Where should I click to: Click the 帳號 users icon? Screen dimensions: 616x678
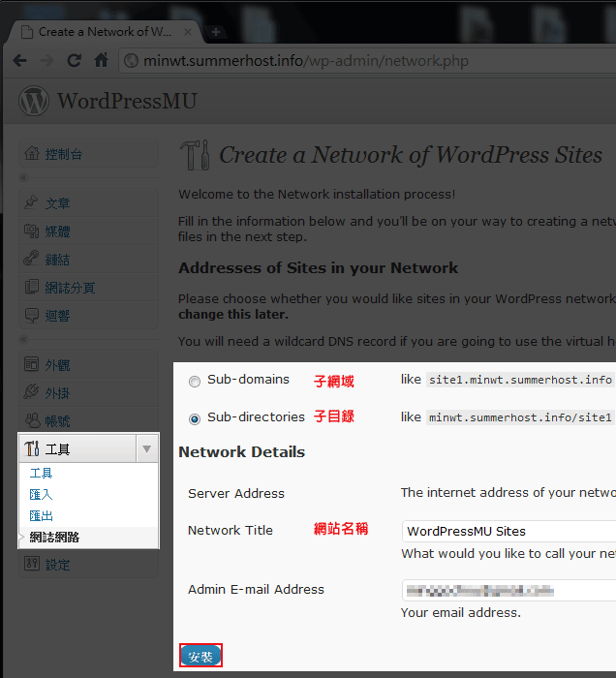32,420
